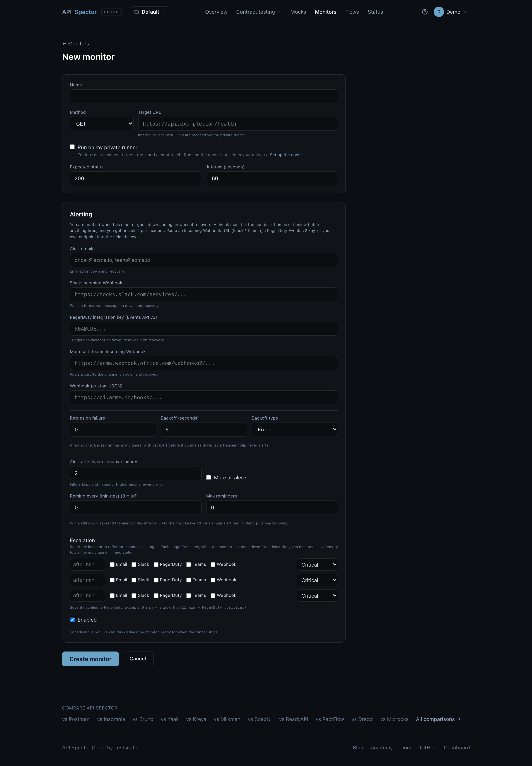Open the Docs footer link

[x=406, y=747]
